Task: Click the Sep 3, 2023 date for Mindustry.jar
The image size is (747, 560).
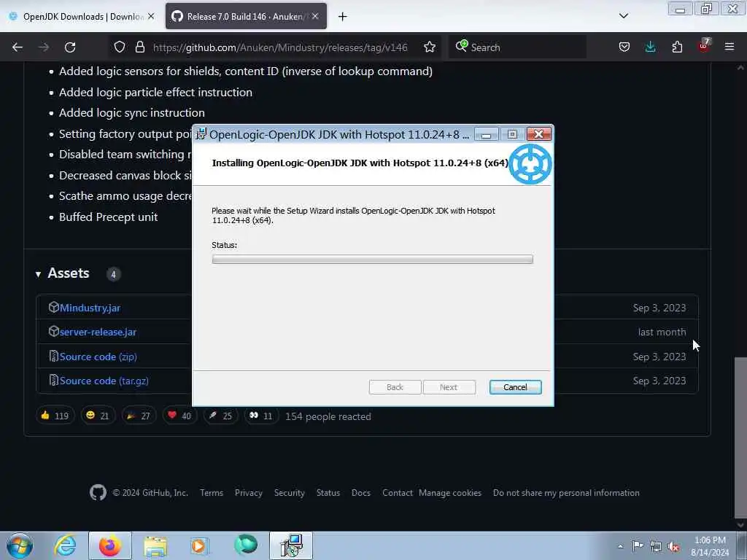Action: pos(659,308)
